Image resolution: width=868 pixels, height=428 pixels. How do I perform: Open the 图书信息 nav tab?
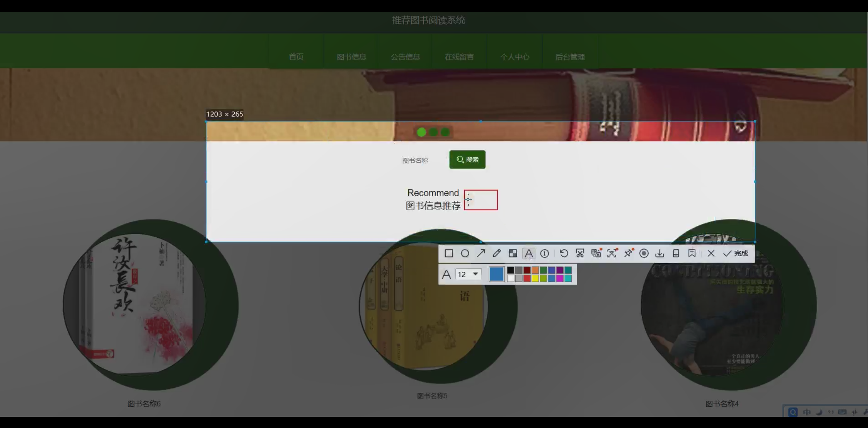(351, 57)
